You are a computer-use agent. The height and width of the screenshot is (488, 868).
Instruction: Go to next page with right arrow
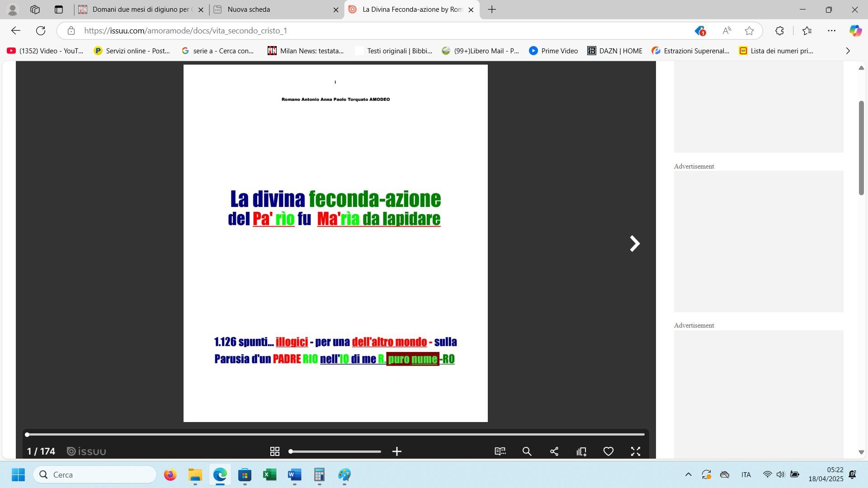point(635,244)
